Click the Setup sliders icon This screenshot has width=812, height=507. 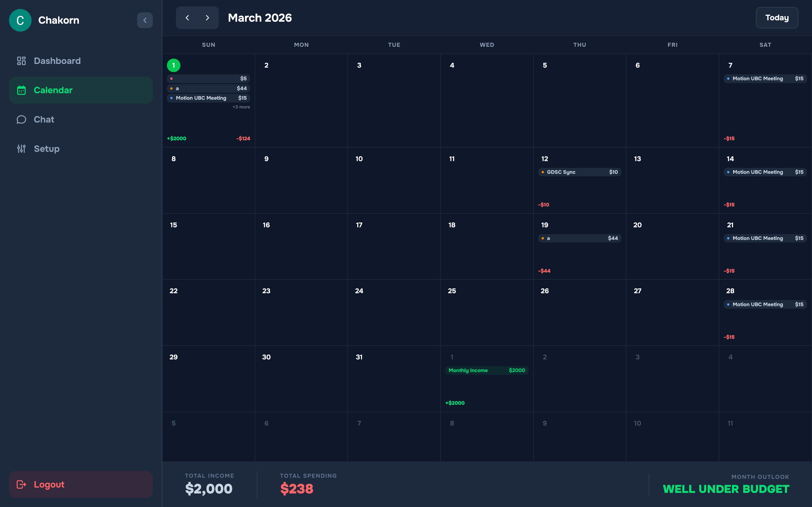tap(21, 148)
